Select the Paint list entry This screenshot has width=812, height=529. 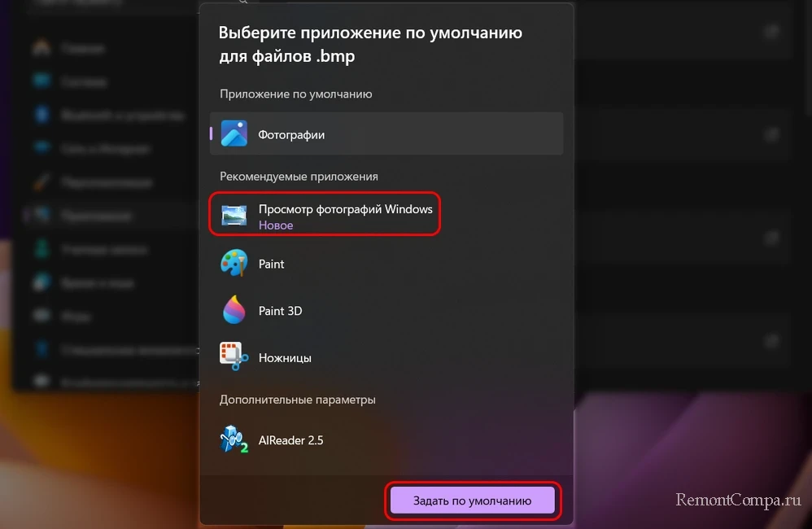[386, 263]
